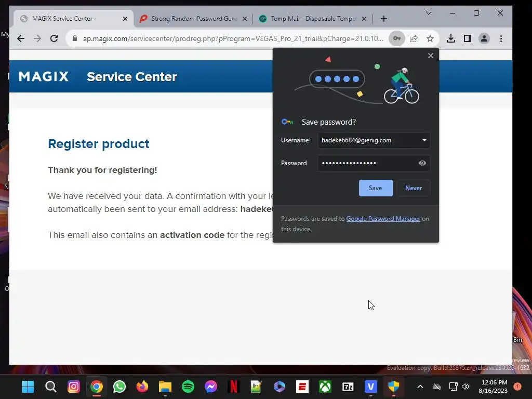Open Google Password Manager link

coord(383,219)
